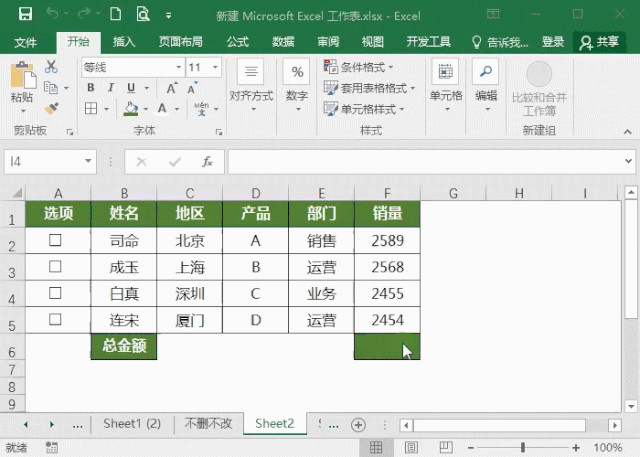The image size is (640, 457).
Task: Open the 文件 File menu
Action: 25,42
